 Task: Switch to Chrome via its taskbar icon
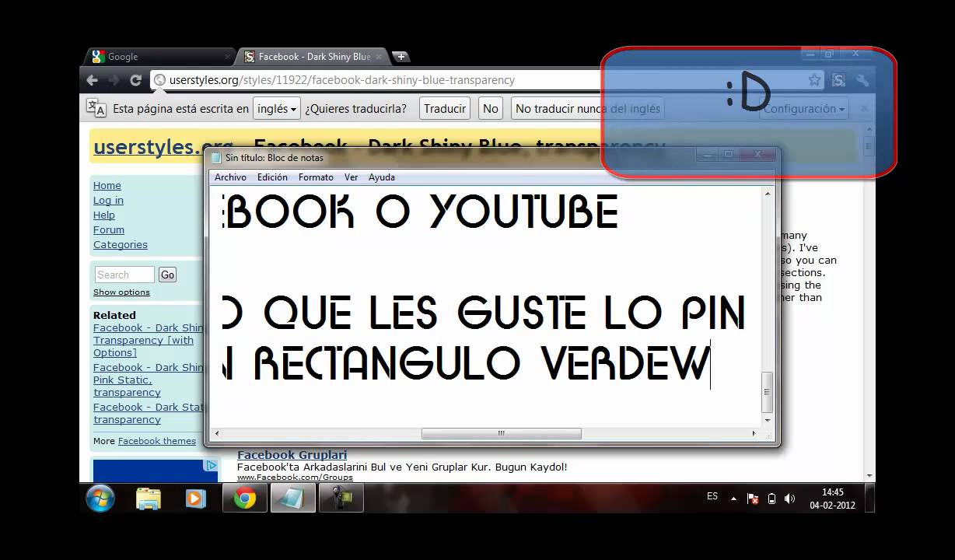pos(245,498)
